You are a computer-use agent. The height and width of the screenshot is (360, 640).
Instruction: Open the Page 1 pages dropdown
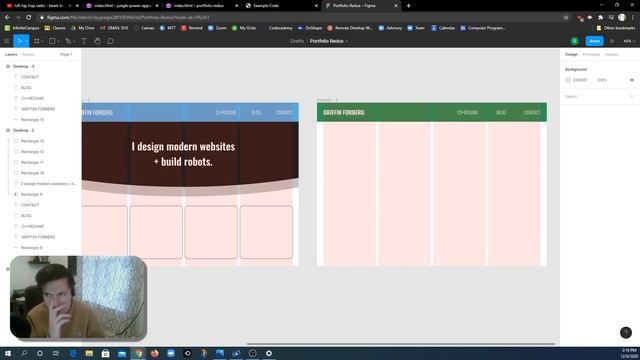point(67,54)
